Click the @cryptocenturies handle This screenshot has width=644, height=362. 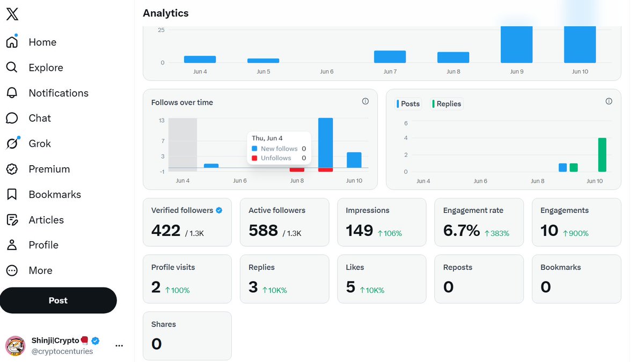pyautogui.click(x=62, y=351)
